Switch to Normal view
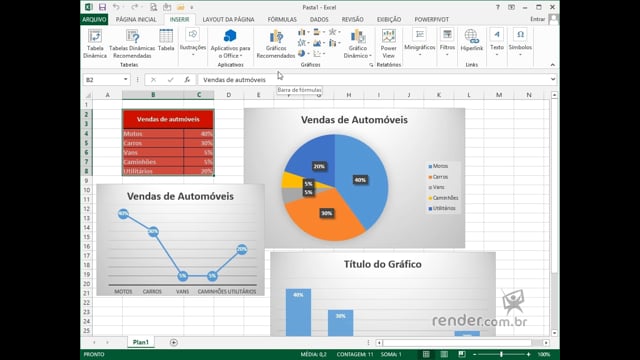640x360 pixels. coord(426,354)
